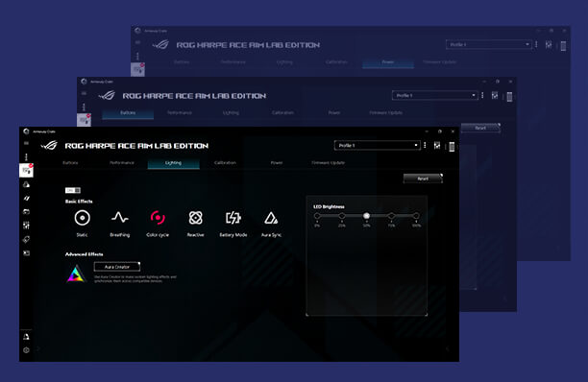This screenshot has height=382, width=588.
Task: Open the user center icon in the sidebar
Action: pyautogui.click(x=26, y=337)
